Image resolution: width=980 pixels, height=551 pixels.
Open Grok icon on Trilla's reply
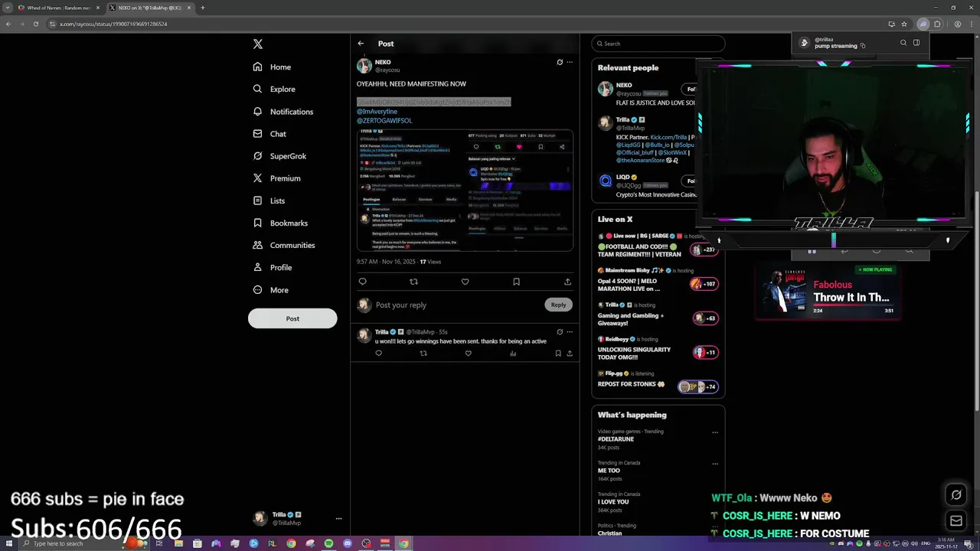tap(560, 332)
